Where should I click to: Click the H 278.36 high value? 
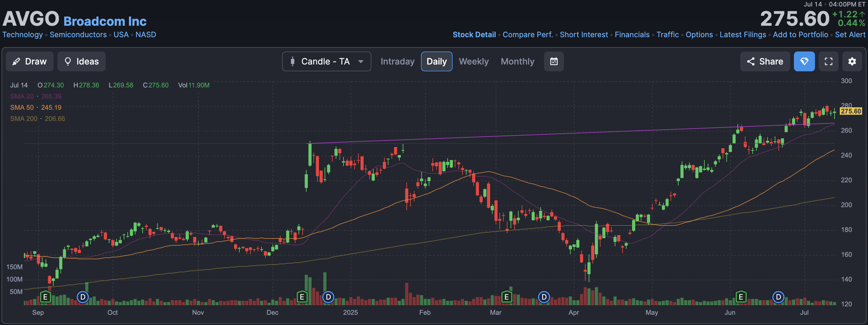pos(86,85)
